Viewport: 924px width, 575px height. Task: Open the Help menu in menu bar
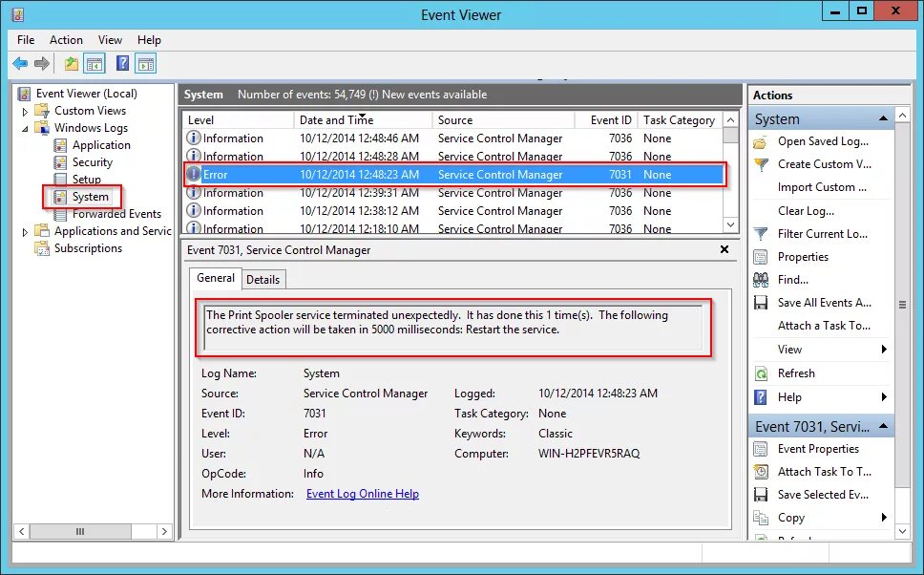point(149,39)
